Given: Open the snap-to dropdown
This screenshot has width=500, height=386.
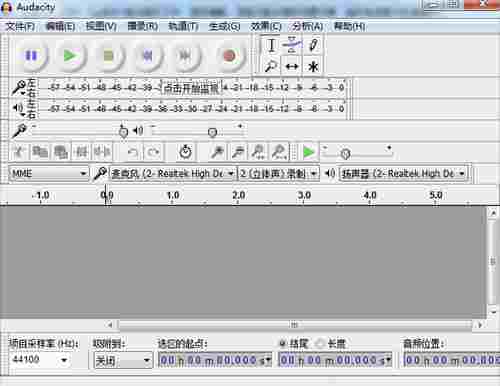Looking at the screenshot, I should click(x=122, y=360).
